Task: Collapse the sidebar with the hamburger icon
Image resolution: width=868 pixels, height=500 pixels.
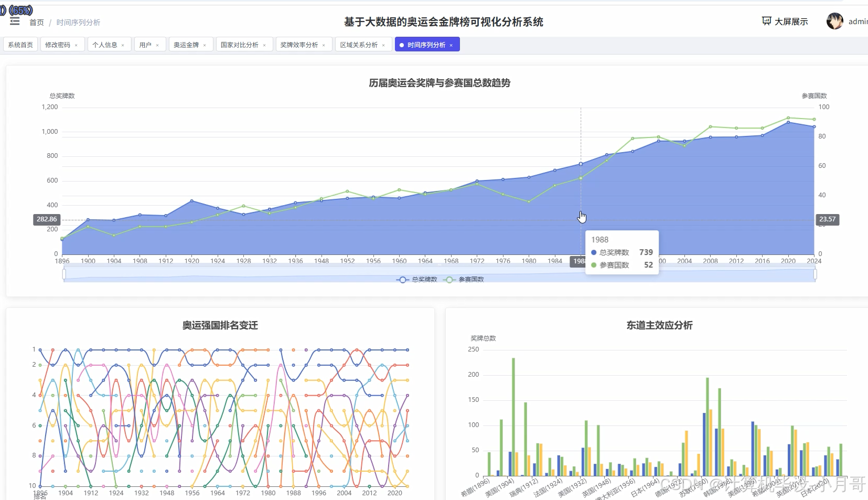Action: (15, 22)
